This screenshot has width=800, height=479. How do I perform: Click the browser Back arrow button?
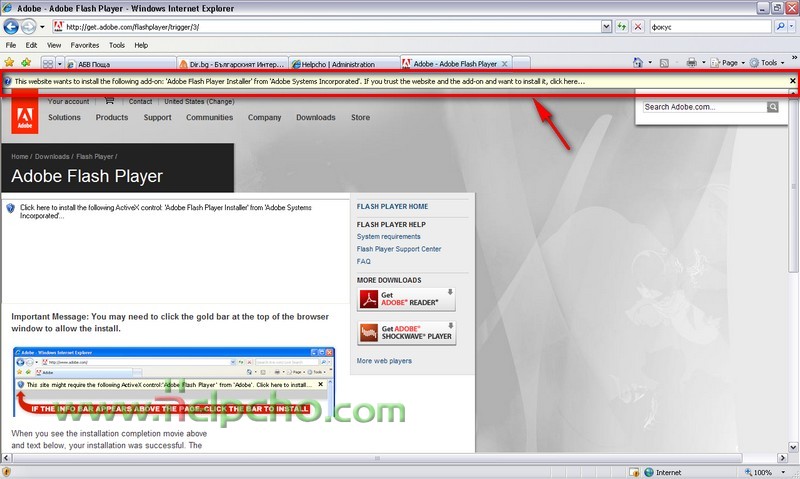coord(11,27)
